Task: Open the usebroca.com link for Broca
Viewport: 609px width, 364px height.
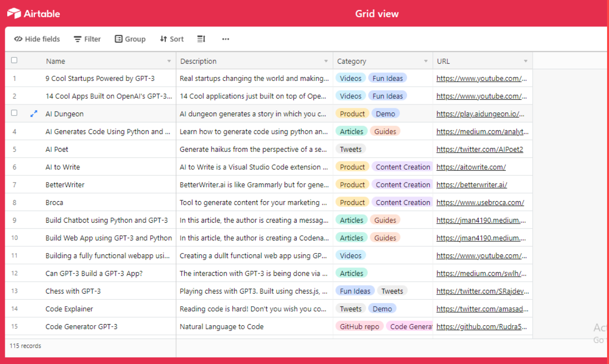Action: point(480,202)
